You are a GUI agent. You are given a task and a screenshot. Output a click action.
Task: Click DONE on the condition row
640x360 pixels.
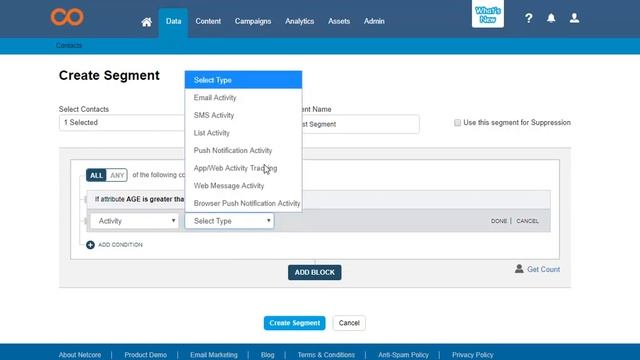click(x=499, y=221)
